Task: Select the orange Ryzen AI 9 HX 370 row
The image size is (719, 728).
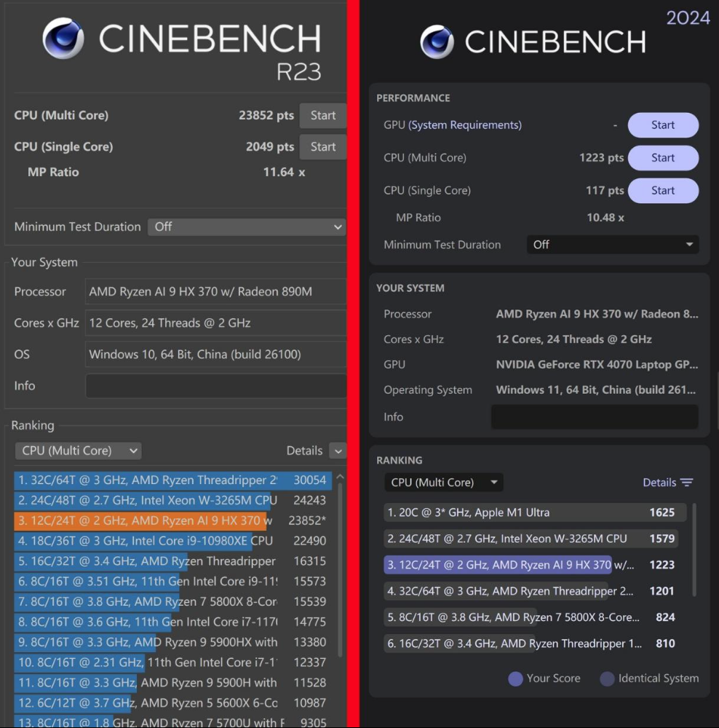Action: (x=172, y=521)
